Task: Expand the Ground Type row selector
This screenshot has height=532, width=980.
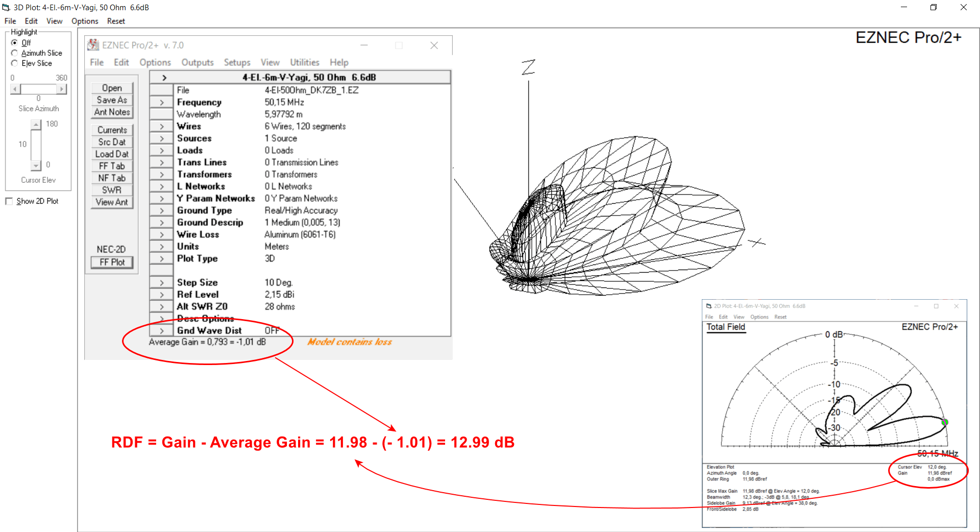Action: tap(161, 210)
